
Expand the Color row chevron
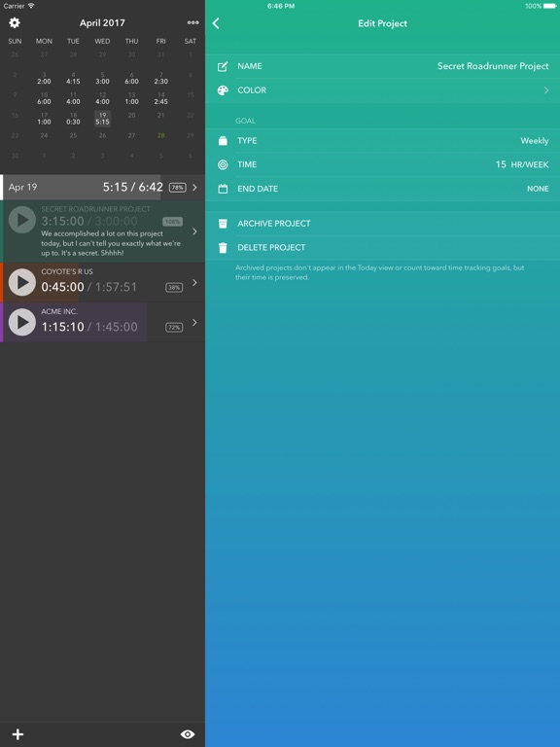(x=546, y=90)
